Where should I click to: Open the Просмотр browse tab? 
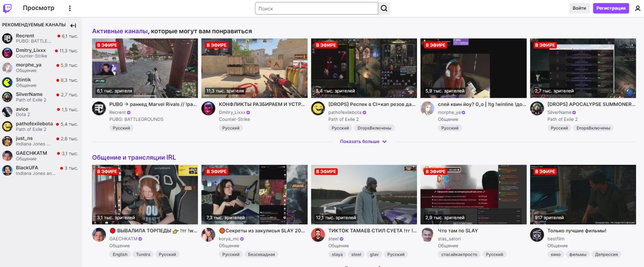click(x=39, y=8)
